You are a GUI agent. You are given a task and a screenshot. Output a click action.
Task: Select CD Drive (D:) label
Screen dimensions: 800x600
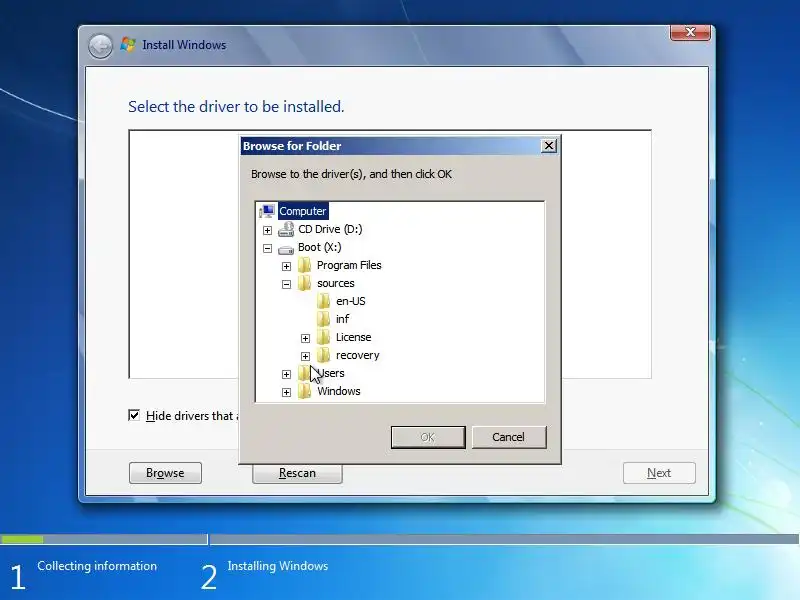click(330, 229)
